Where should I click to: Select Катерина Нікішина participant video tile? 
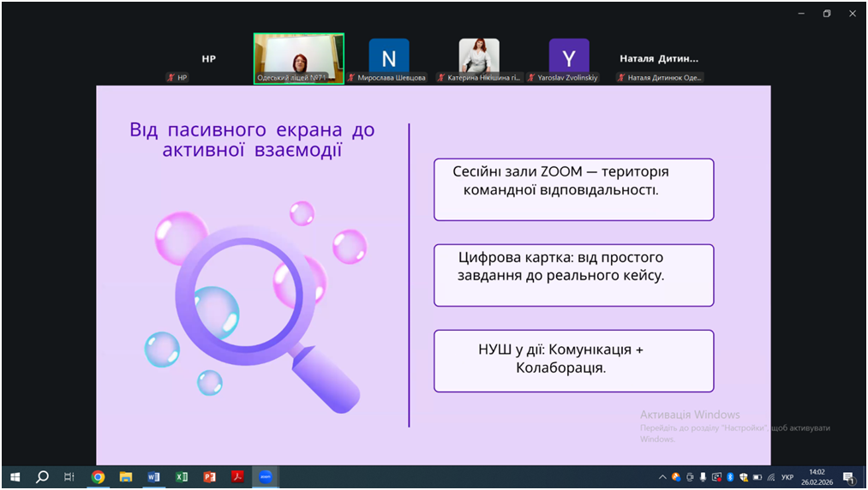pyautogui.click(x=479, y=58)
